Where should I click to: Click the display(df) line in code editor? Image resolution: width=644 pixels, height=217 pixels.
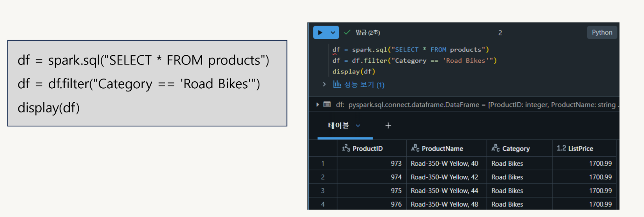click(354, 72)
